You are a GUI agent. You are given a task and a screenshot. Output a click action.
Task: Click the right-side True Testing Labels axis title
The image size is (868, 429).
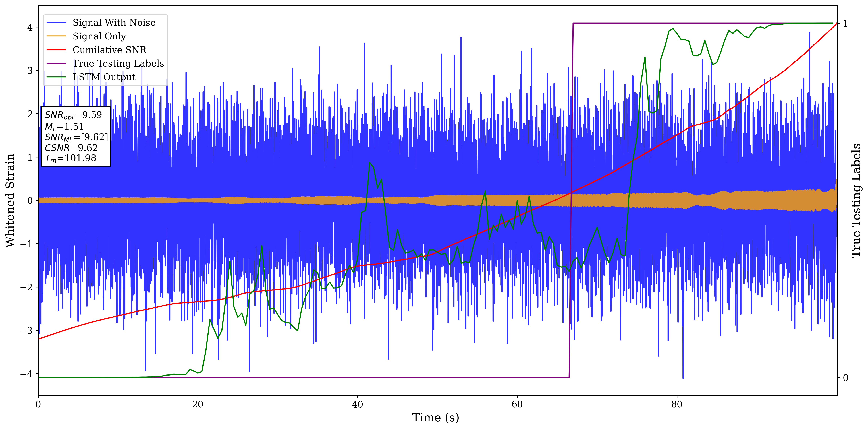[x=856, y=200]
